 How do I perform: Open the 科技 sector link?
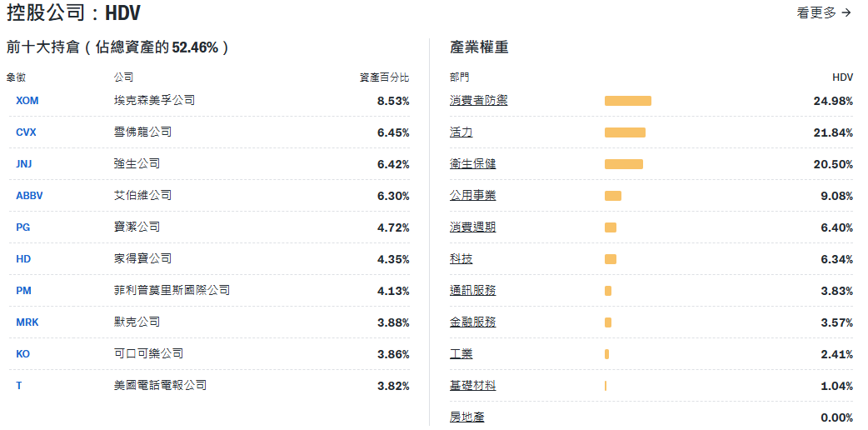[x=461, y=259]
